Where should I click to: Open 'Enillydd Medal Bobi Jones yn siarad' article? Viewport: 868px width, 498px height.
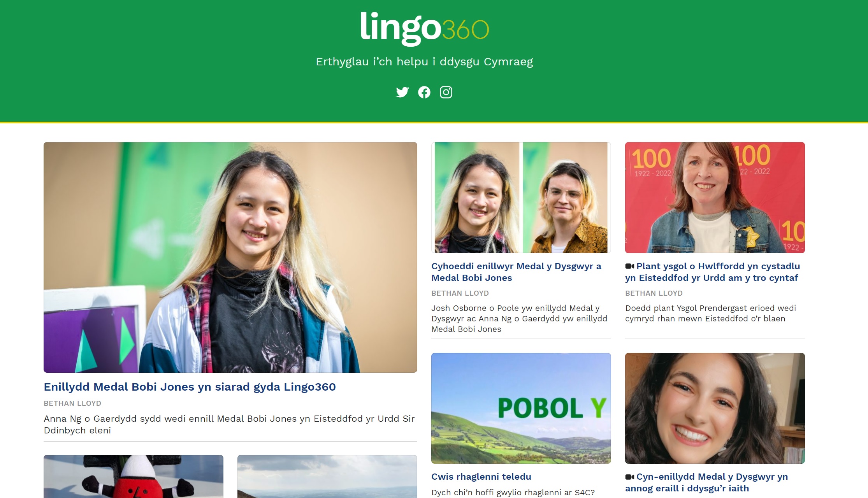tap(190, 387)
